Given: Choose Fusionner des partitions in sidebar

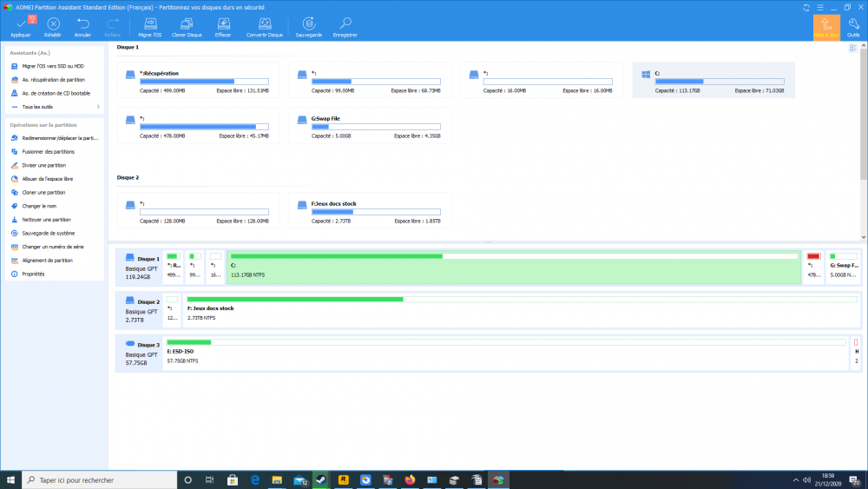Looking at the screenshot, I should click(49, 151).
